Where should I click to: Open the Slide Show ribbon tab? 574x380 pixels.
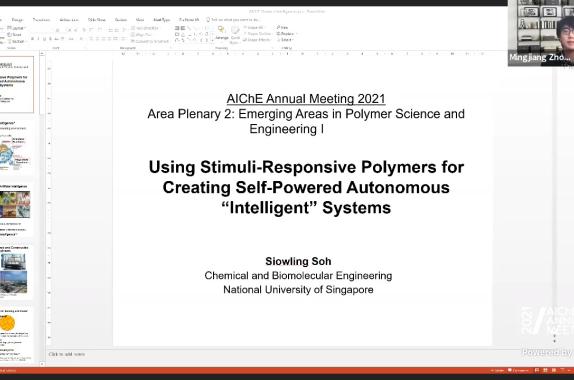pyautogui.click(x=97, y=19)
